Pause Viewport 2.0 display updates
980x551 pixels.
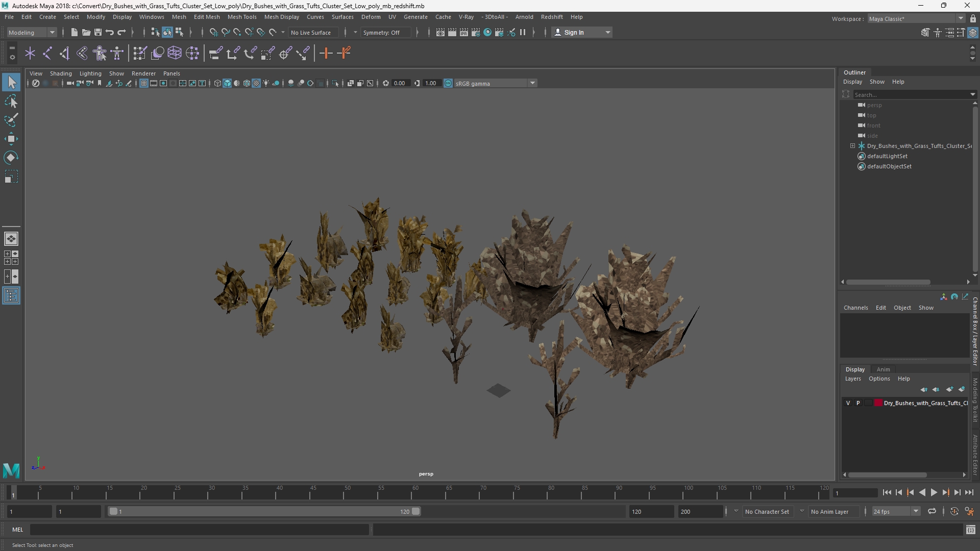(x=523, y=32)
